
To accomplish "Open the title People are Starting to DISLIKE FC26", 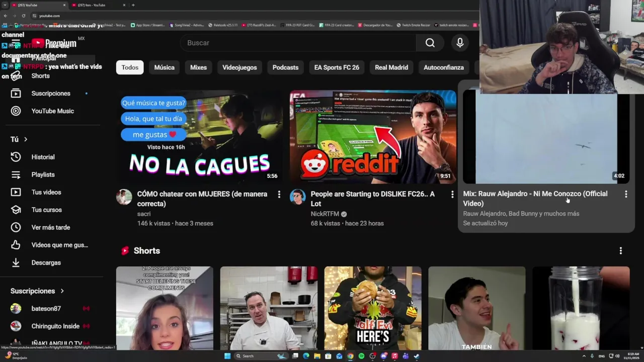I will [x=373, y=199].
